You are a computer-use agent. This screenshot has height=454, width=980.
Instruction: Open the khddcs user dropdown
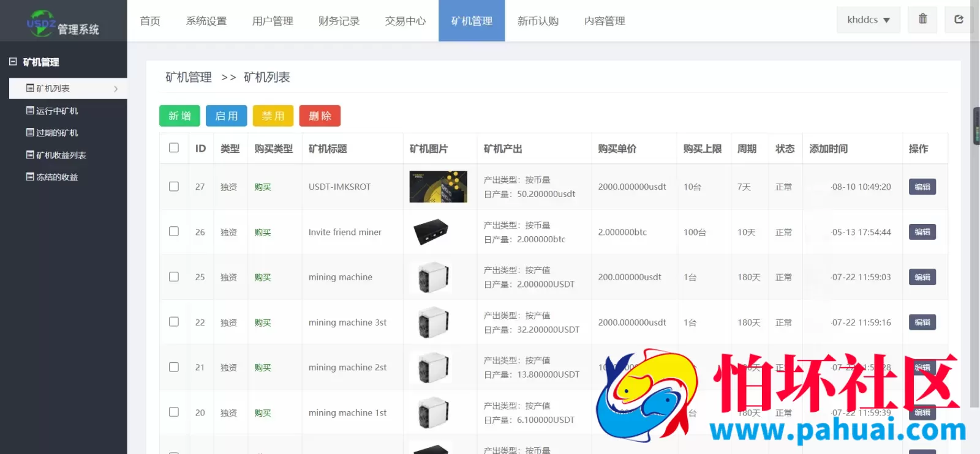click(869, 20)
